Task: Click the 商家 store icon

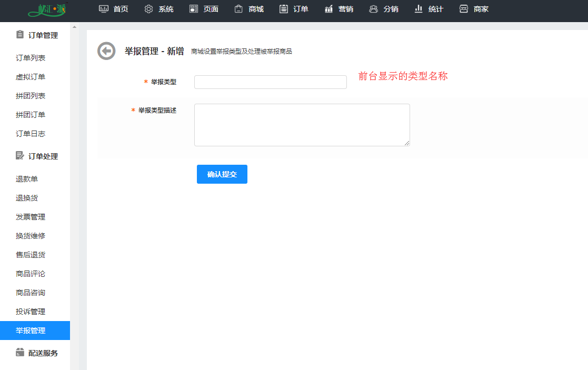Action: click(464, 9)
